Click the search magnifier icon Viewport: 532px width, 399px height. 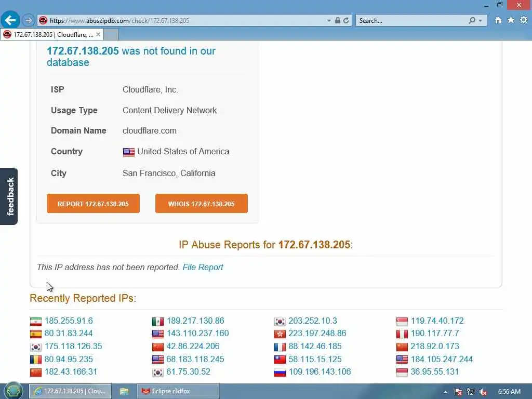tap(472, 20)
